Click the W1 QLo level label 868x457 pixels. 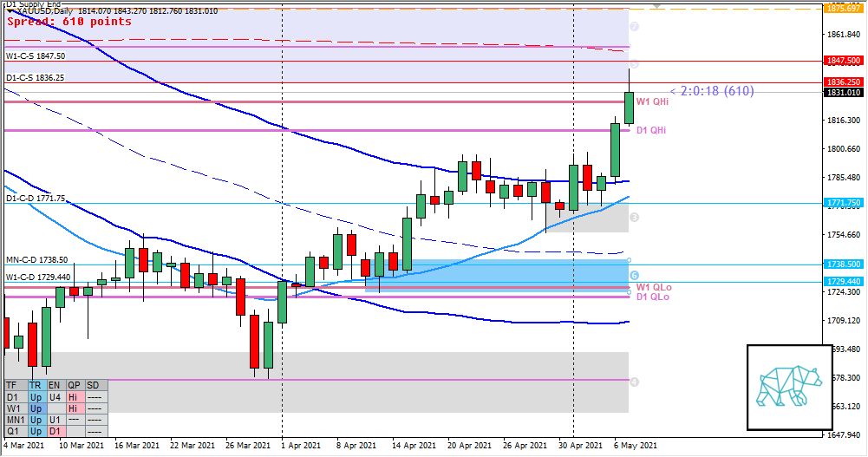point(653,286)
